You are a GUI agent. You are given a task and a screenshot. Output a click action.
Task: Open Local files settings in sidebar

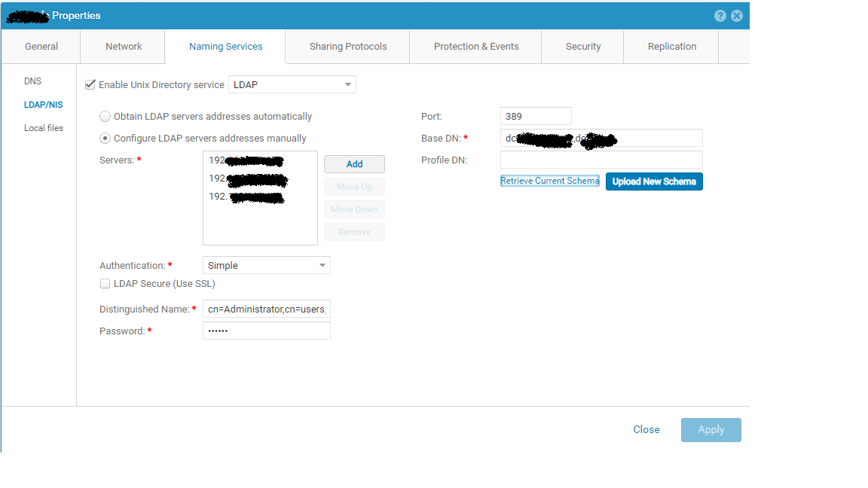point(44,128)
